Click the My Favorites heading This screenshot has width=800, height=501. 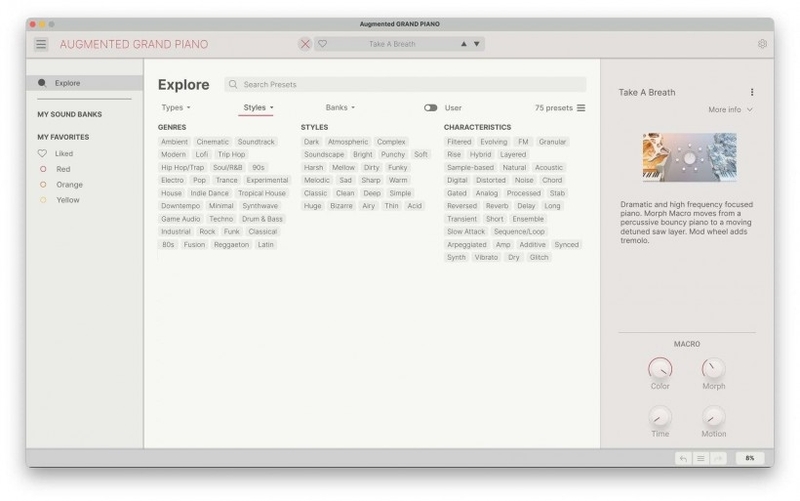63,137
